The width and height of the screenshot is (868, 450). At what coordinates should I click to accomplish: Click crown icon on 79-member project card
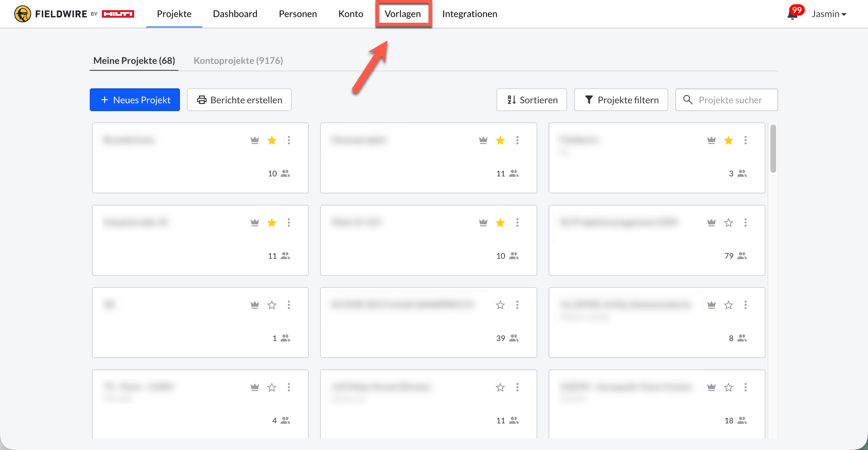point(711,223)
